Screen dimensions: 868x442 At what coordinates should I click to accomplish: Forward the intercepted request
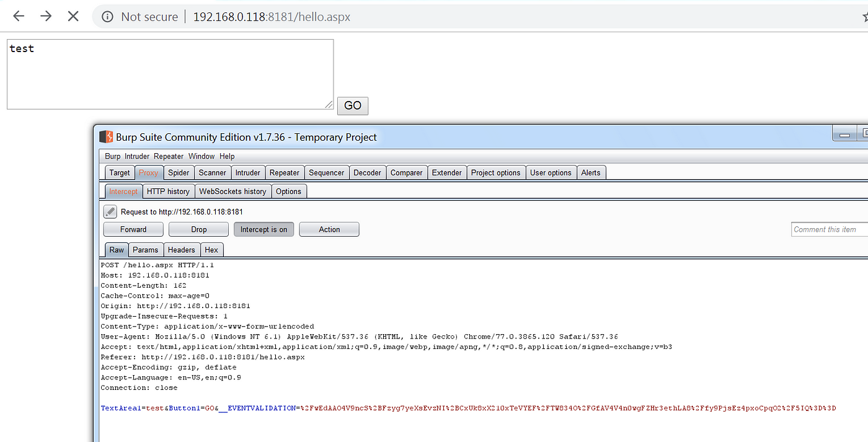(x=133, y=229)
